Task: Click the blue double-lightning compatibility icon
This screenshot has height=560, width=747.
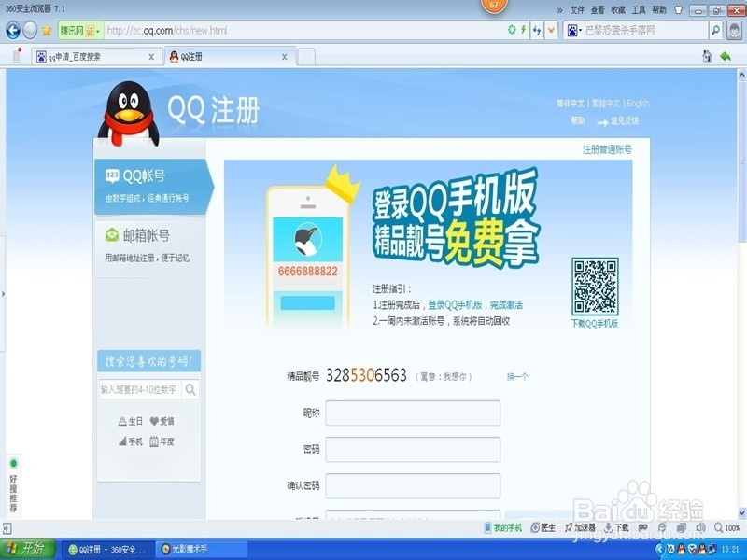Action: [x=537, y=31]
